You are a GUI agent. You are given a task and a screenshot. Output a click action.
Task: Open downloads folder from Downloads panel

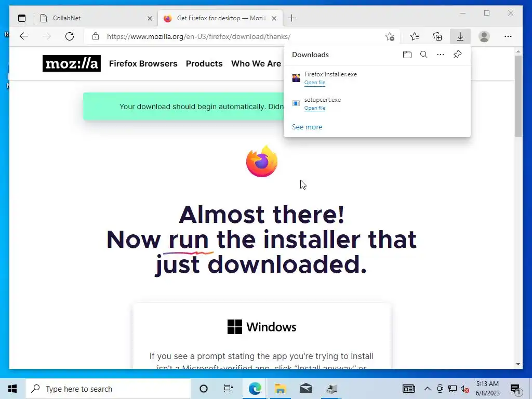(x=407, y=55)
